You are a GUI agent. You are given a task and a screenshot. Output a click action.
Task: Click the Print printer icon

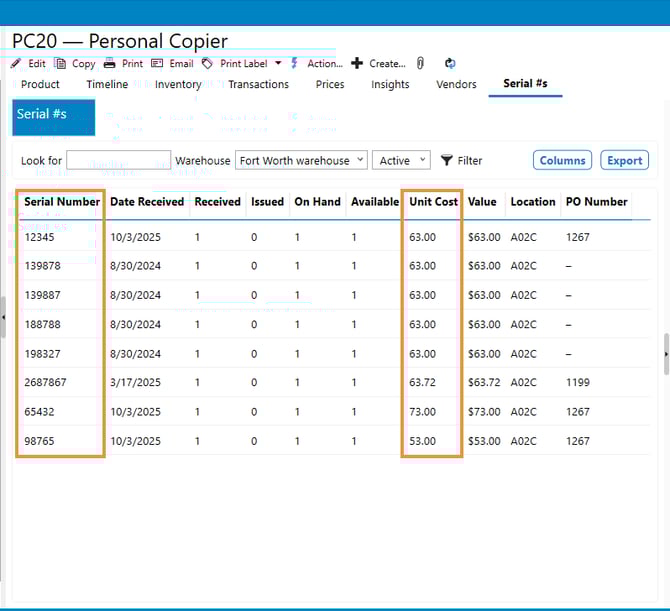(x=109, y=63)
